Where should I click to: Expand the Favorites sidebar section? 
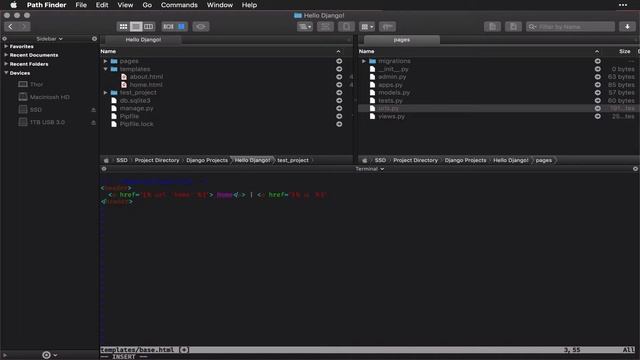6,46
